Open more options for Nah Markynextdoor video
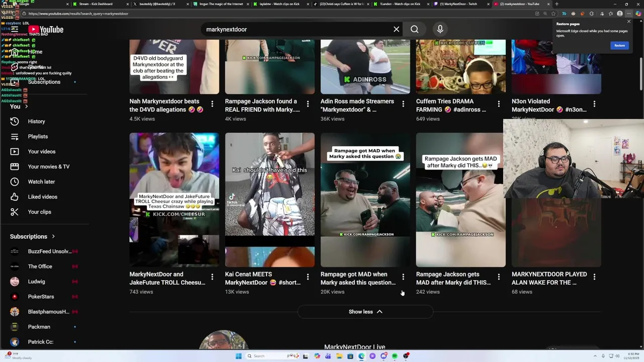Screen dimensions: 644x362 point(212,104)
